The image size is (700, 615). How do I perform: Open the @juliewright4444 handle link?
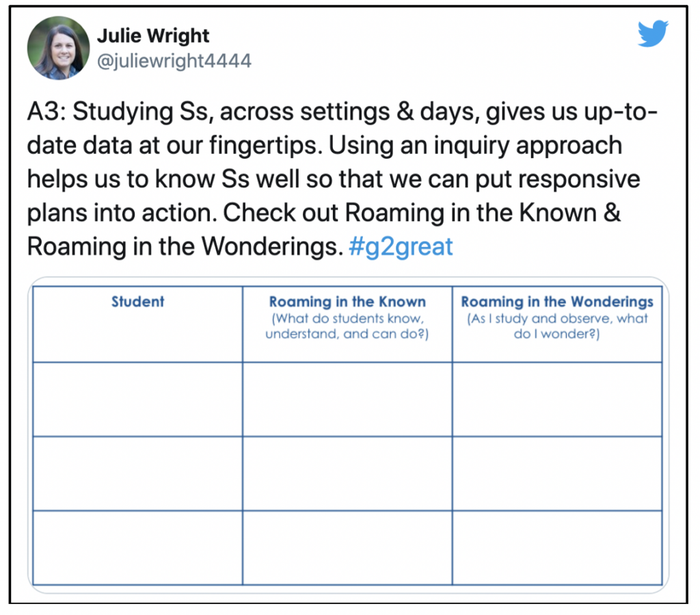click(174, 61)
